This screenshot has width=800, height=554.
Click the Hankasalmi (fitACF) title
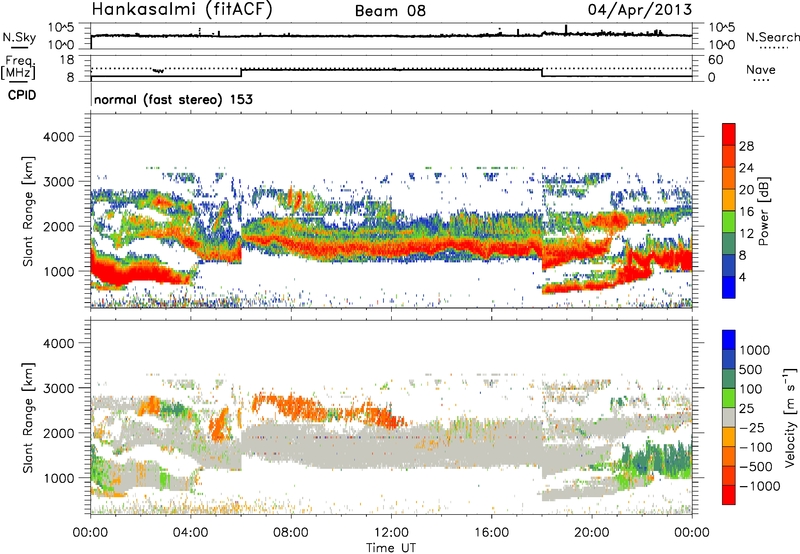pyautogui.click(x=182, y=9)
